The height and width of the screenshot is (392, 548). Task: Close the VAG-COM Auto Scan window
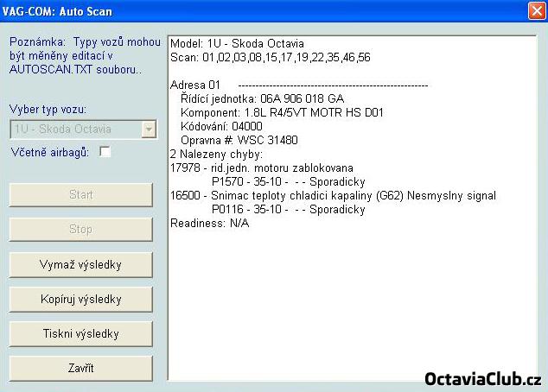[535, 12]
